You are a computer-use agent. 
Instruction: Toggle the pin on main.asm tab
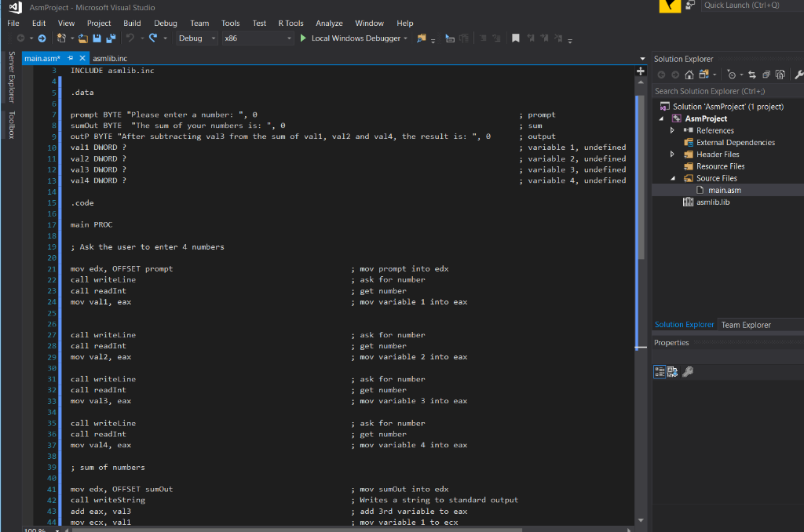70,58
